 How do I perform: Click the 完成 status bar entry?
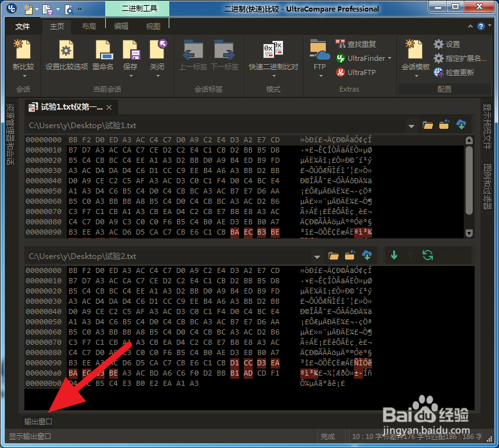328,436
